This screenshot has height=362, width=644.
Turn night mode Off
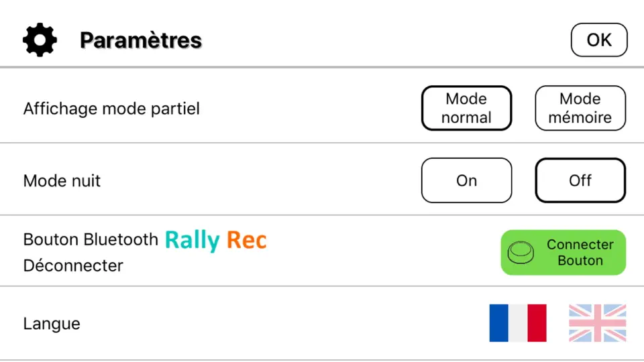coord(580,180)
